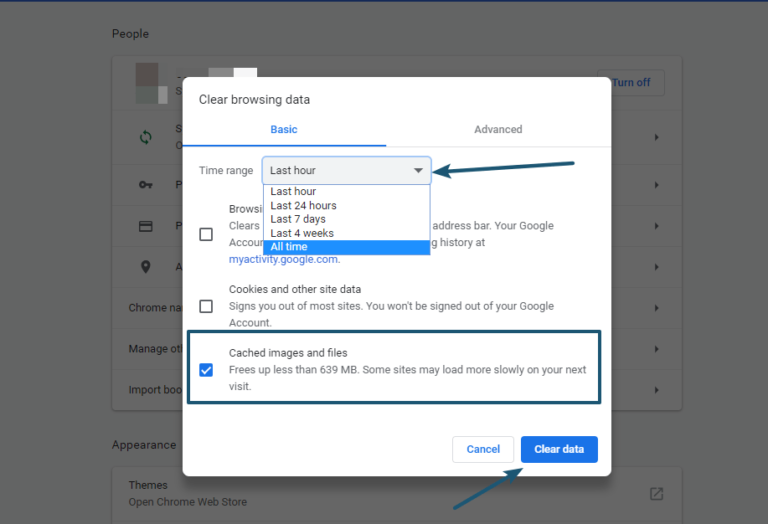Click the passwords key icon
The width and height of the screenshot is (768, 524).
pos(145,185)
